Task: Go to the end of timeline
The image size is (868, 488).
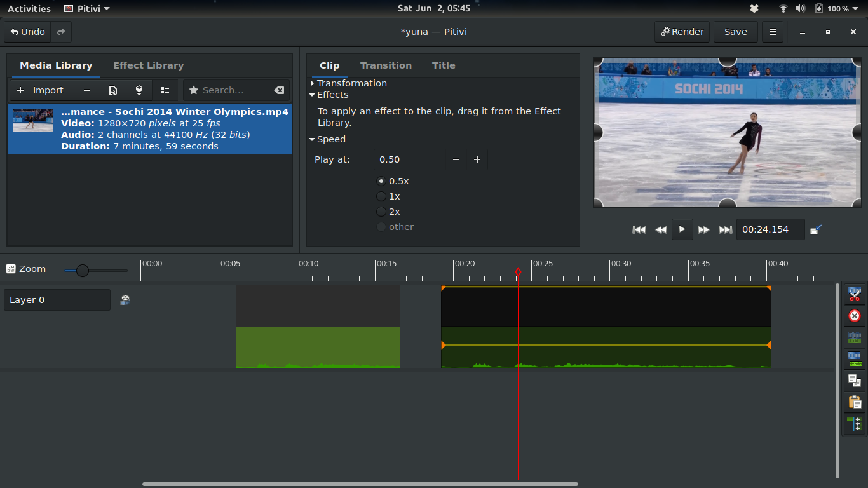Action: 725,229
